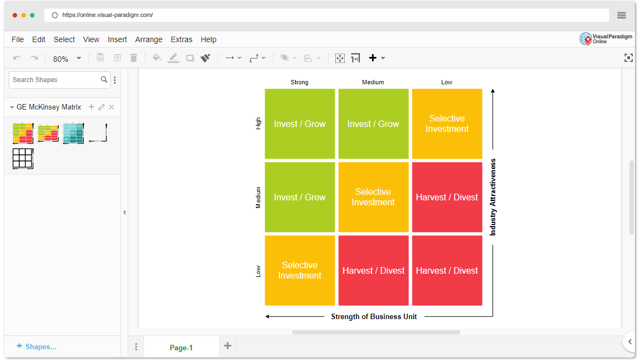Select the Fill Color bucket icon

click(x=157, y=58)
